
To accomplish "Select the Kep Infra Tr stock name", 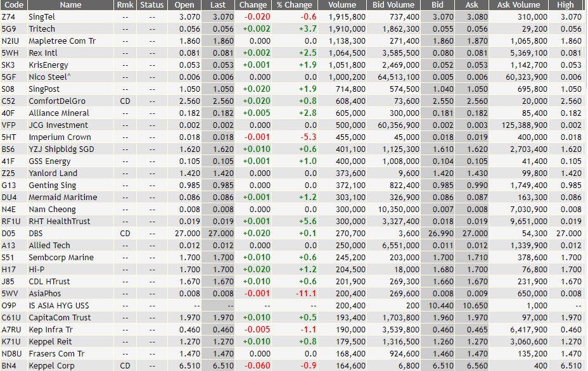I will (x=51, y=329).
